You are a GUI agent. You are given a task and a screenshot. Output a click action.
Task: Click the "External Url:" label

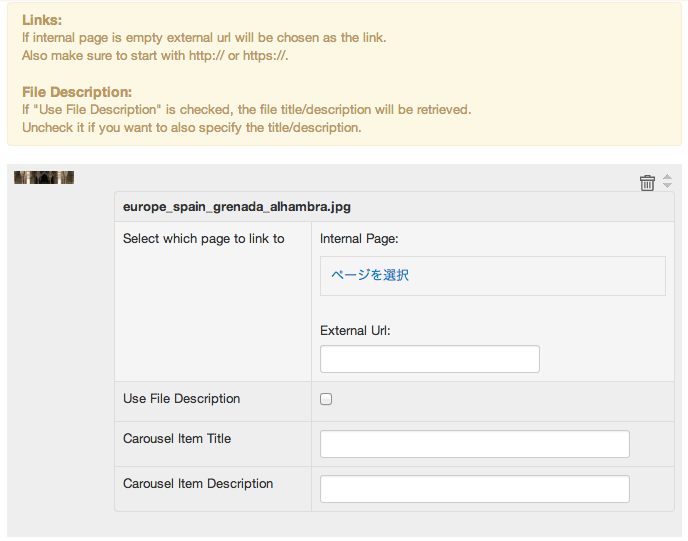pos(355,330)
